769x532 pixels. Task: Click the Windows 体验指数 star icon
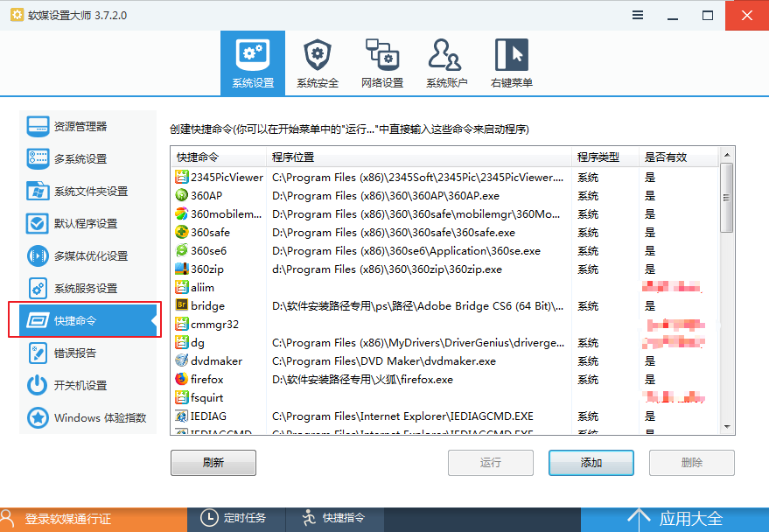(x=38, y=417)
